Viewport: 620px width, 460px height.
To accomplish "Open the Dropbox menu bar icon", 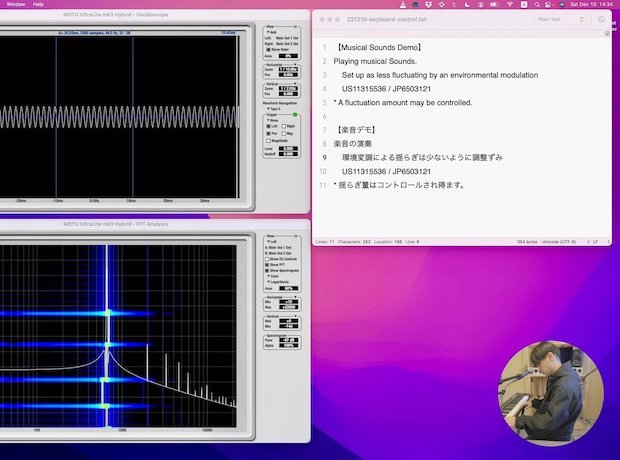I will click(429, 5).
